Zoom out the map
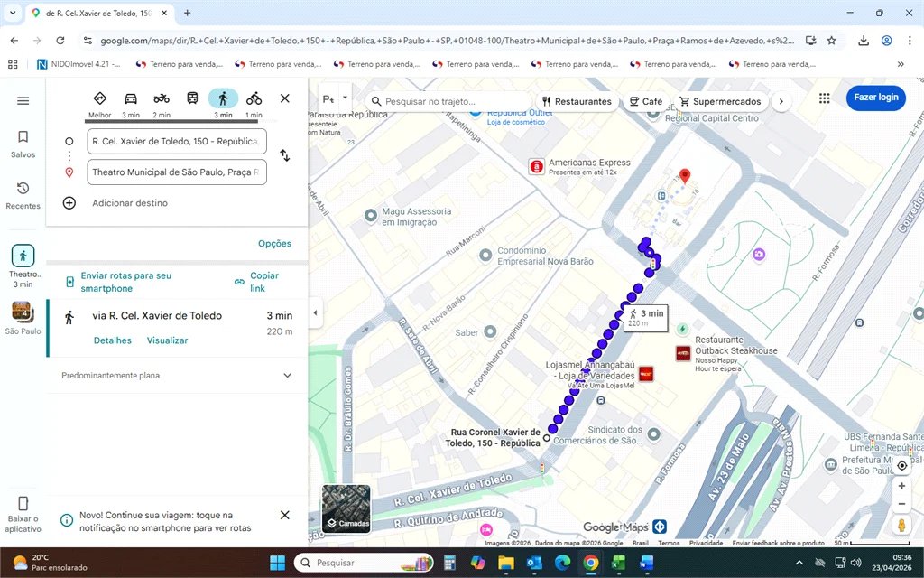This screenshot has height=578, width=924. (901, 504)
